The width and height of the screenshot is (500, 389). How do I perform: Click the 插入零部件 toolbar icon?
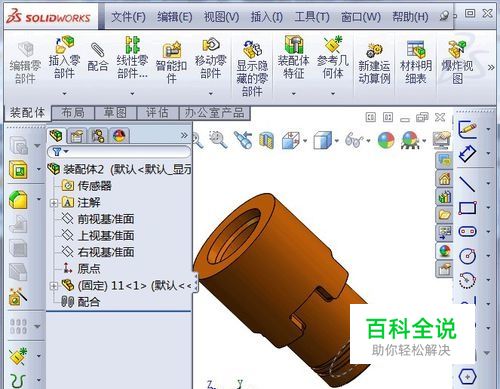tap(64, 45)
